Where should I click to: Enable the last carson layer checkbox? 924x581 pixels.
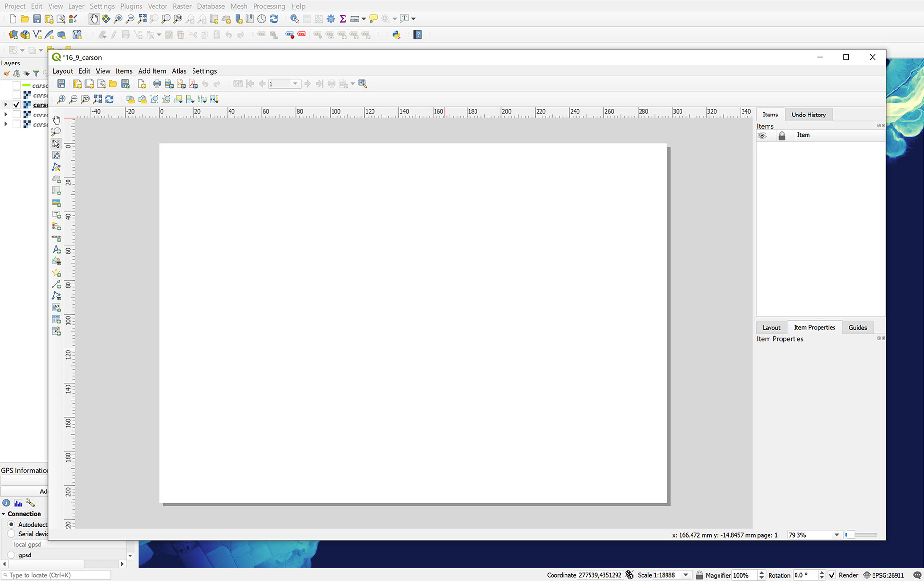[16, 124]
